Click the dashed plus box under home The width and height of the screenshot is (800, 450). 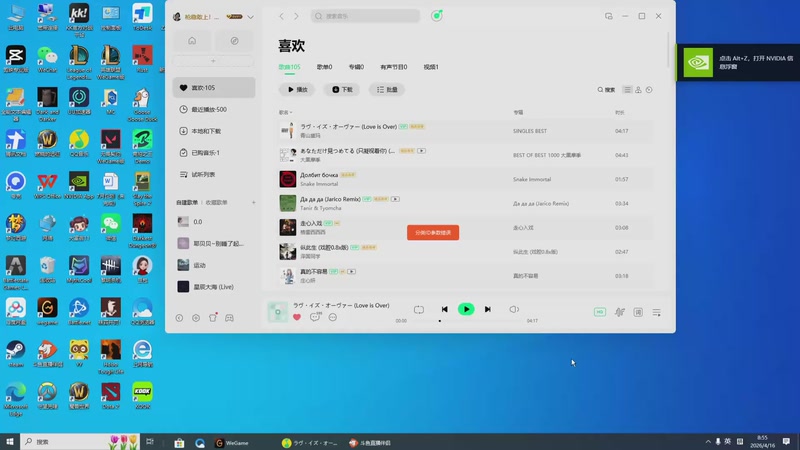213,61
